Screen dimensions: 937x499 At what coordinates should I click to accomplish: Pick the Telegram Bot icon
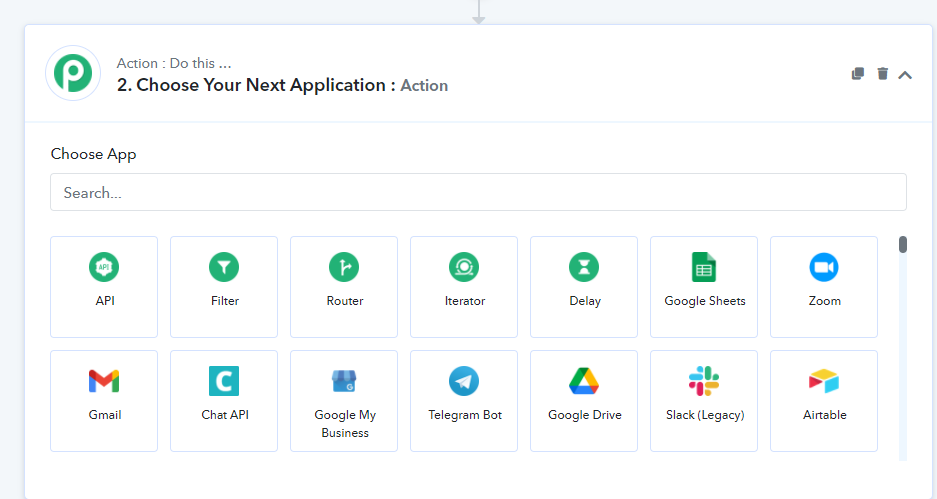click(464, 381)
